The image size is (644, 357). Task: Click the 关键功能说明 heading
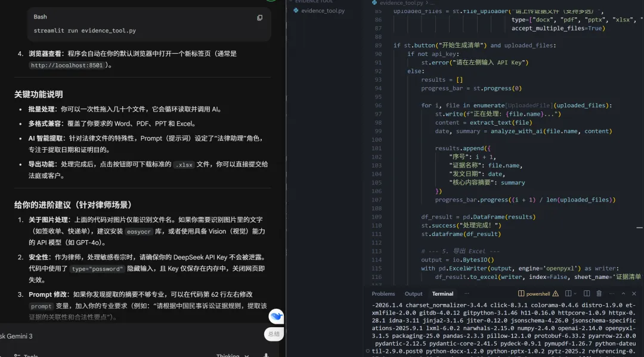[39, 94]
